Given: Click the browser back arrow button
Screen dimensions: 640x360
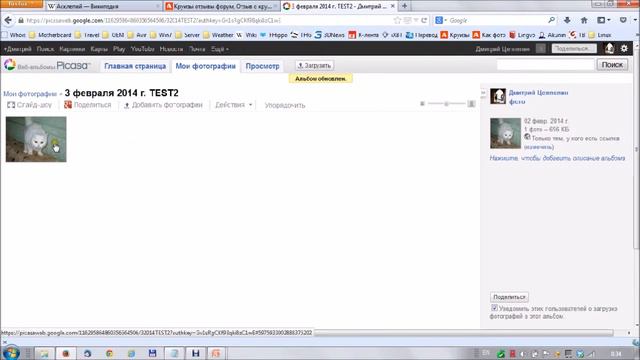Looking at the screenshot, I should point(8,20).
